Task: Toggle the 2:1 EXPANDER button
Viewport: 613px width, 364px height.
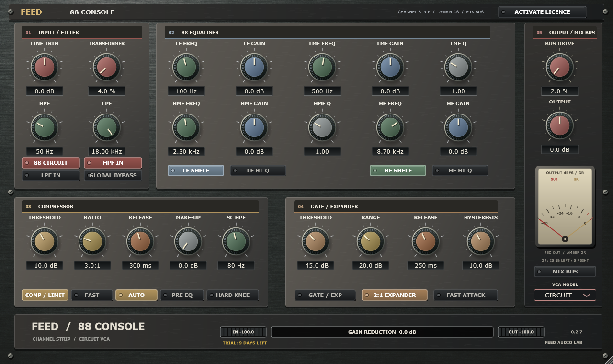Action: pos(395,295)
